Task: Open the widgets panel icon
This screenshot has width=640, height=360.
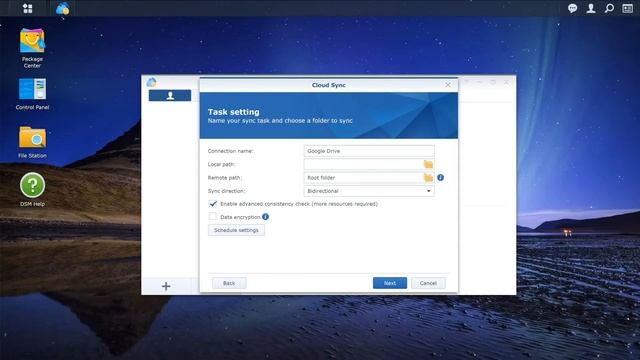Action: click(x=627, y=8)
